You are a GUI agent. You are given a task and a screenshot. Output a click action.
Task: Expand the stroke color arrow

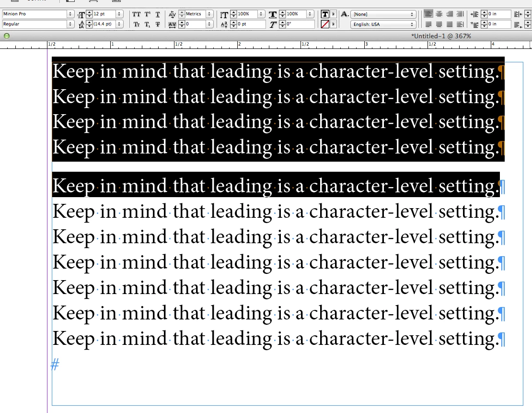coord(334,24)
